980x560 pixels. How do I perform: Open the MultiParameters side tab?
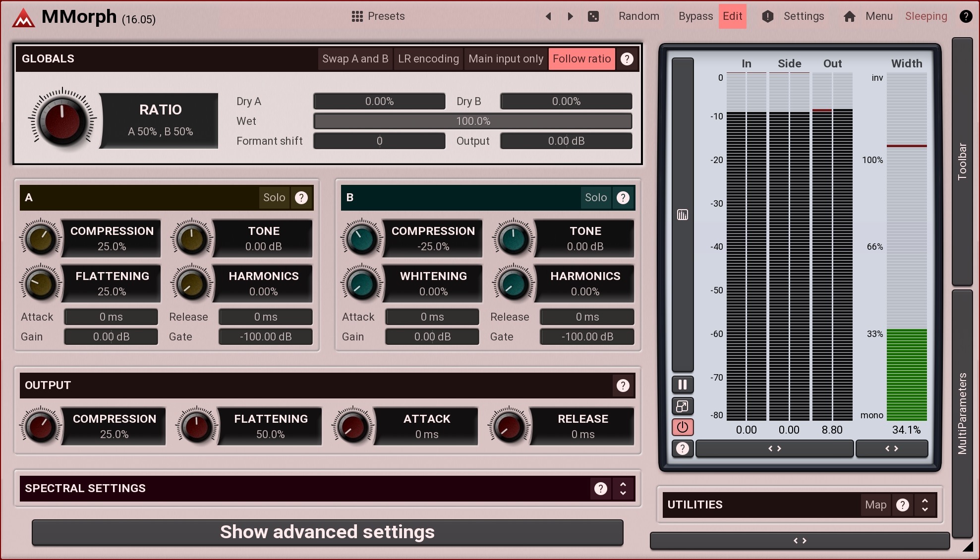click(962, 413)
